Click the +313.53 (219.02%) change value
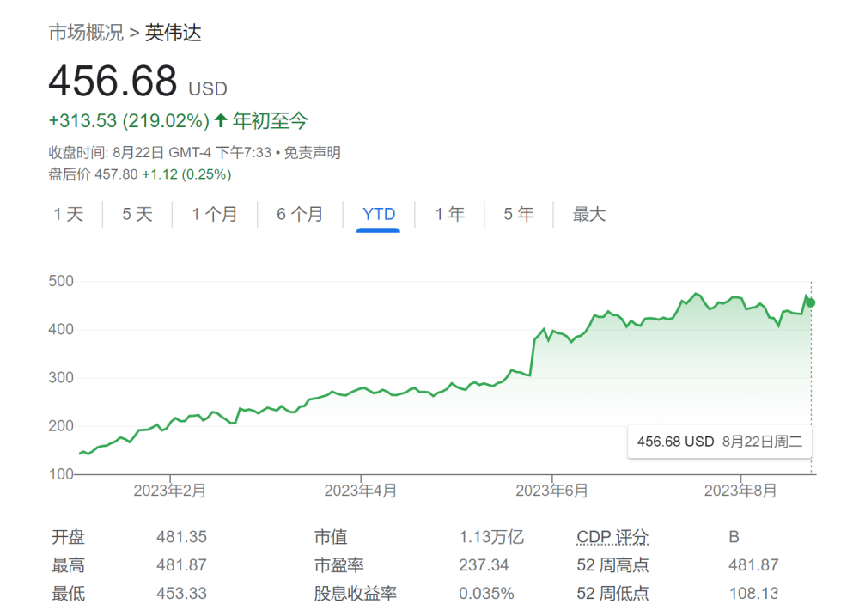This screenshot has width=859, height=616. tap(129, 120)
